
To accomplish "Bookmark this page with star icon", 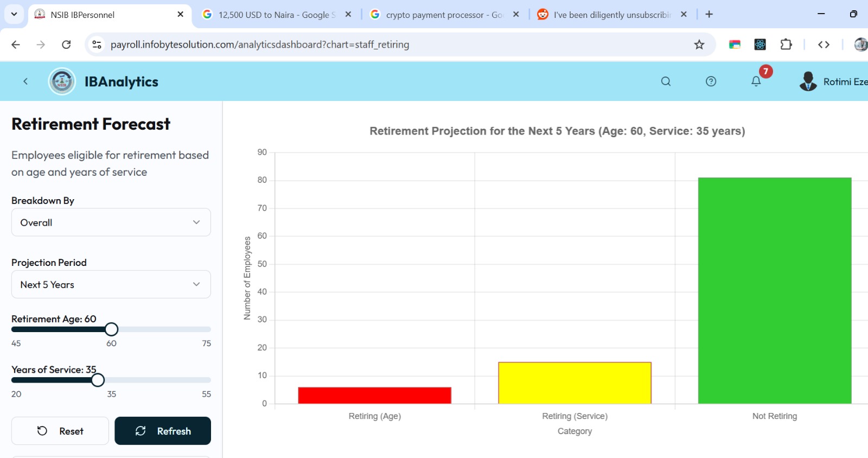I will point(699,44).
